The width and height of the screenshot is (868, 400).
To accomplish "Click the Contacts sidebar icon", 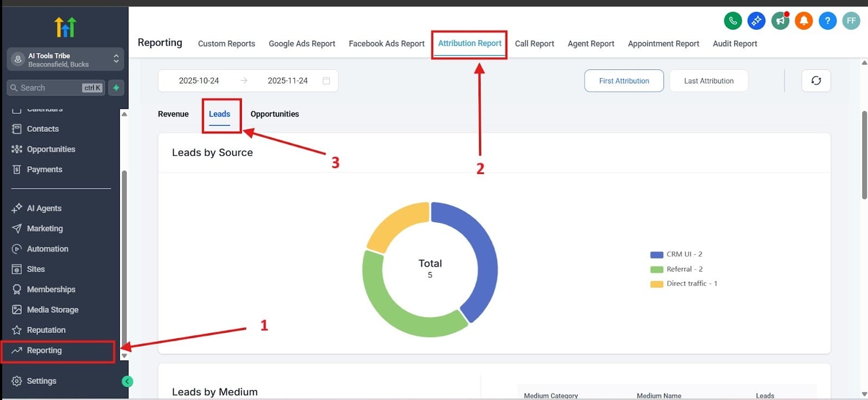I will click(17, 129).
